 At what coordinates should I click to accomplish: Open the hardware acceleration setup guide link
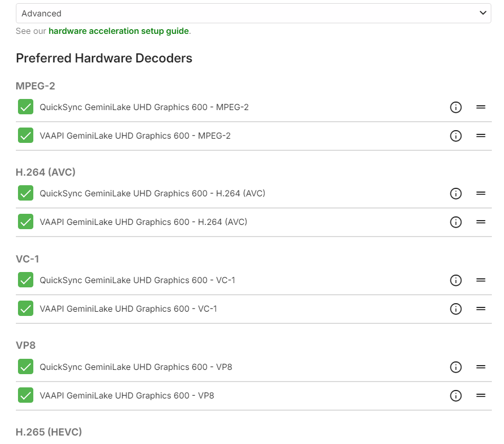tap(118, 31)
